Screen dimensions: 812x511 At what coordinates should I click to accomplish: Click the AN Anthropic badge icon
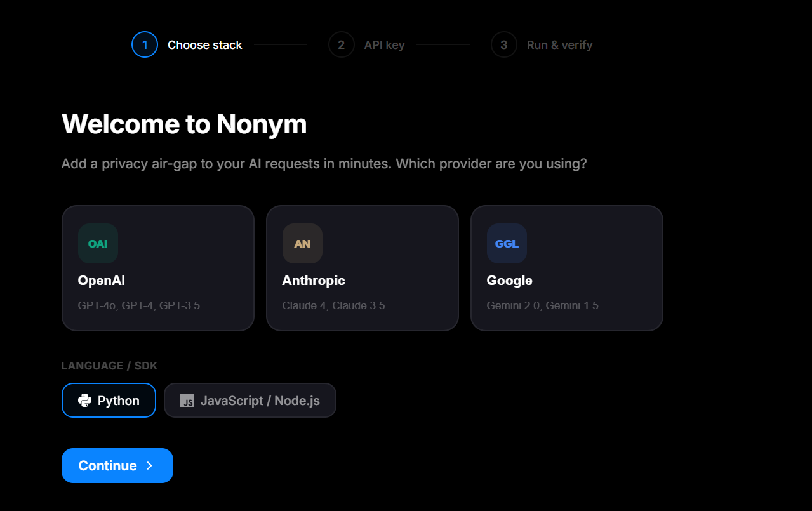tap(302, 243)
